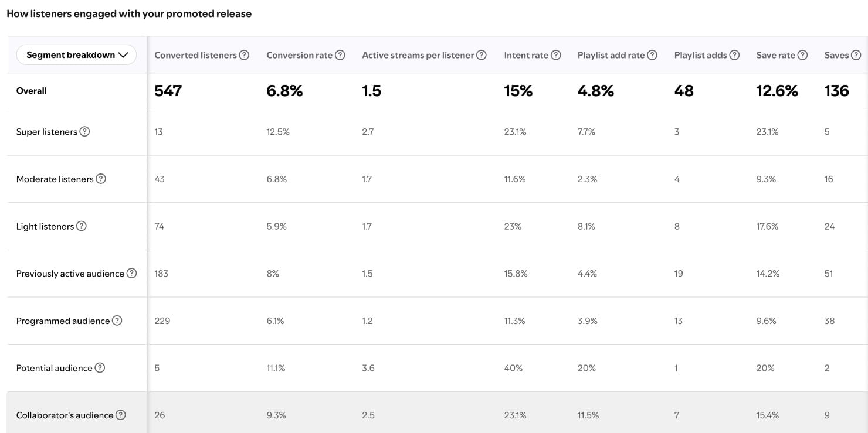Screen dimensions: 868x433
Task: Click Collaborator's audience help icon
Action: pos(120,415)
